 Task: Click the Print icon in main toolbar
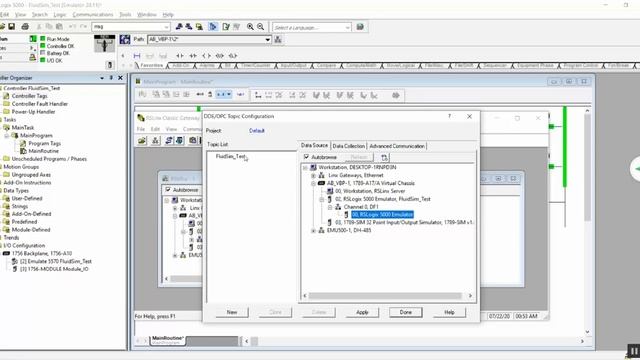pyautogui.click(x=25, y=27)
